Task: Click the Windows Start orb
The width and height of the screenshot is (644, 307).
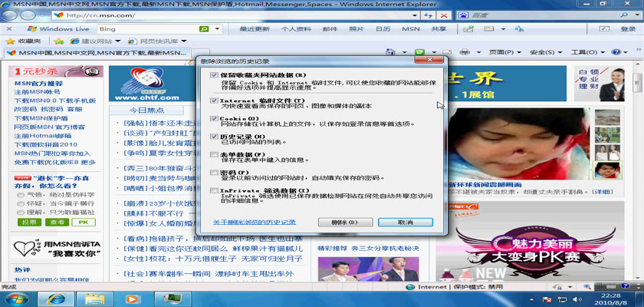Action: click(x=17, y=298)
